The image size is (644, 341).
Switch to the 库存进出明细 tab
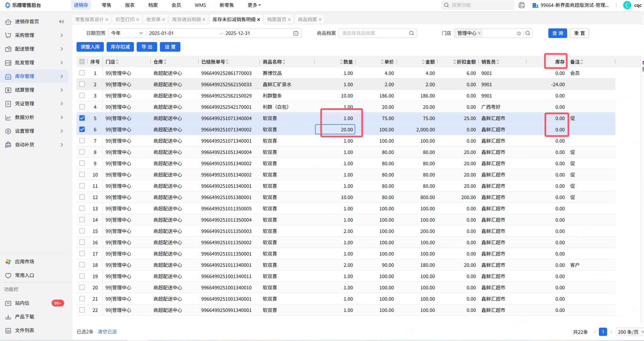point(186,19)
